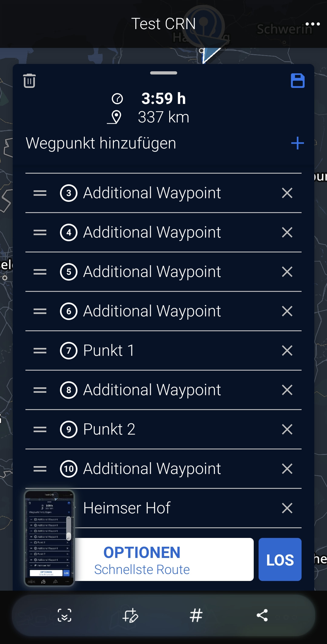Image resolution: width=327 pixels, height=644 pixels.
Task: Share the screenshot via the share icon
Action: coord(262,615)
